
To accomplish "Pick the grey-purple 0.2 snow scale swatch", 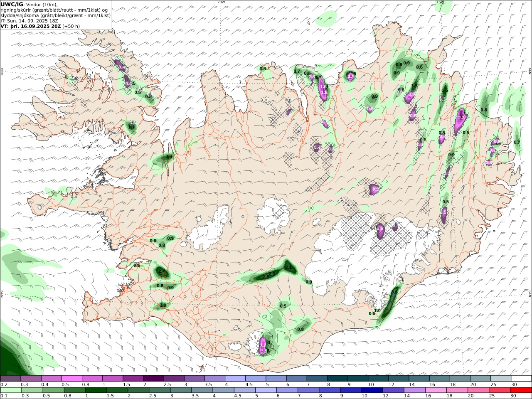I will [10, 379].
